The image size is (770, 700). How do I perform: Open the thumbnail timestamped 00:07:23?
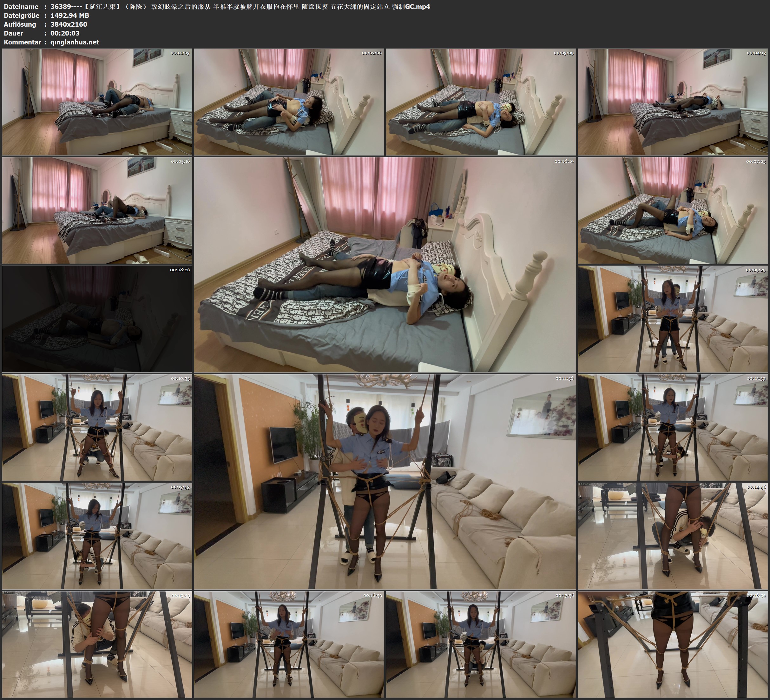pyautogui.click(x=673, y=210)
